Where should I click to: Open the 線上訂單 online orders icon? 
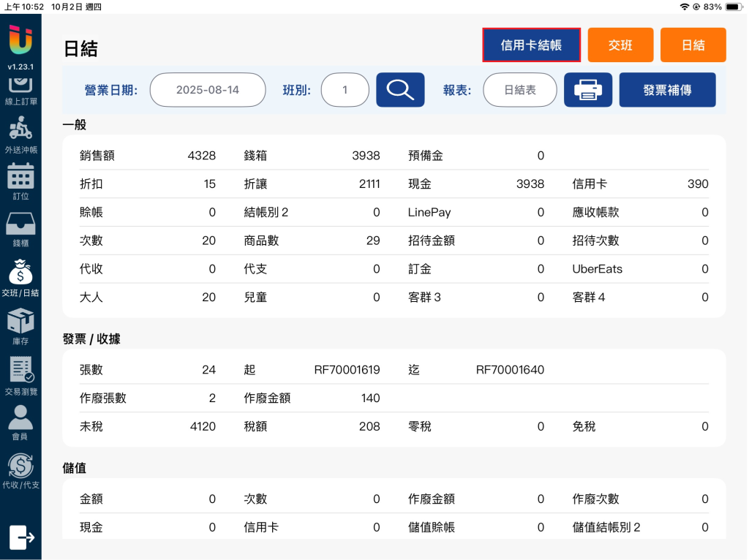pos(20,83)
